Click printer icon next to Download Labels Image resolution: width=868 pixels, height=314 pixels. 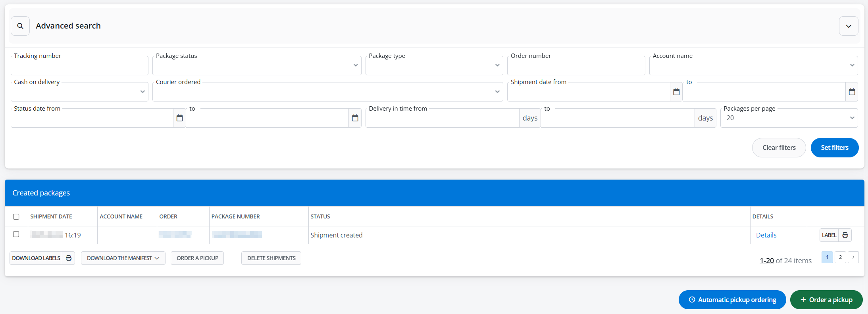pos(69,258)
